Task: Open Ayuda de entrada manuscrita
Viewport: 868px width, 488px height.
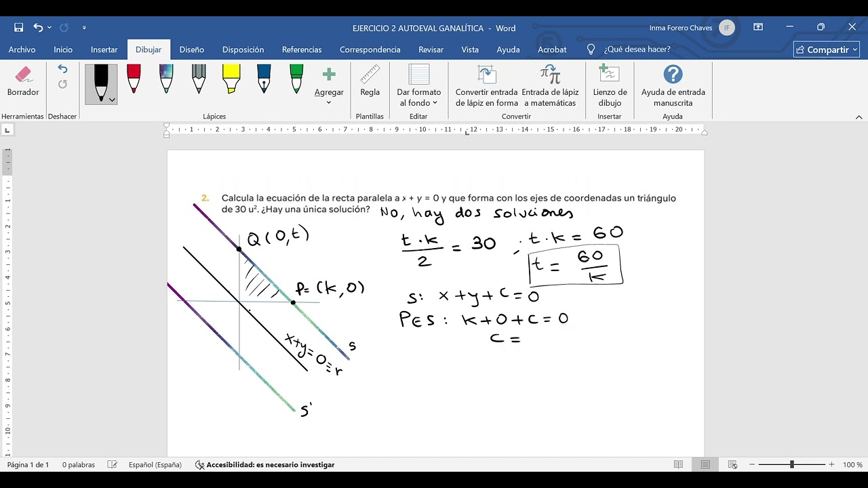Action: [673, 86]
